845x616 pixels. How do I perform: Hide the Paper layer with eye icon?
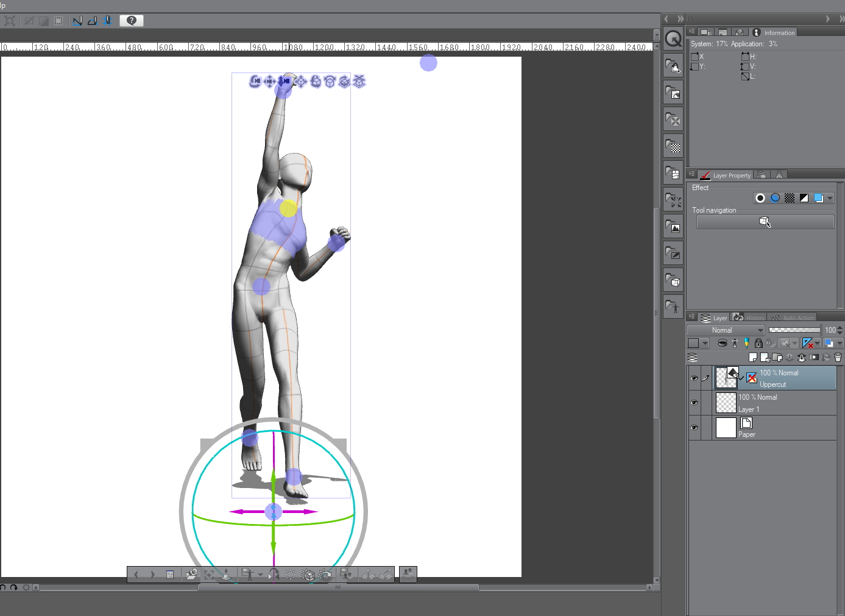(x=694, y=428)
